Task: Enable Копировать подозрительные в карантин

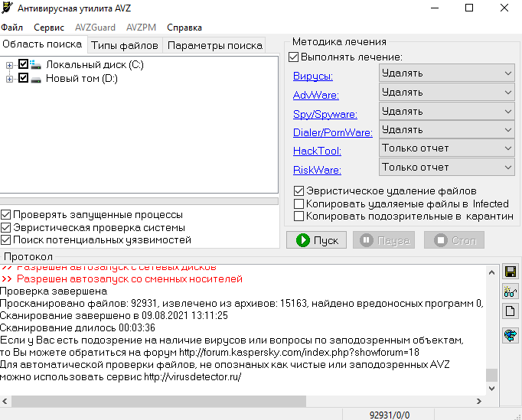Action: click(x=299, y=217)
